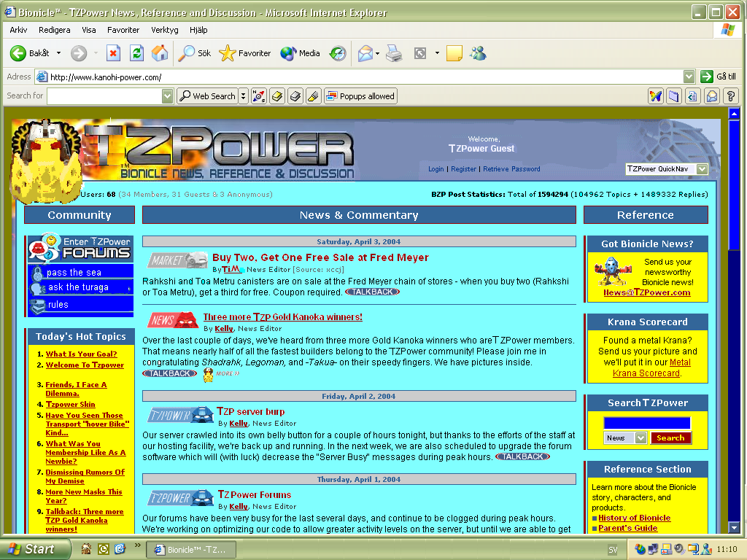
Task: Open the Redigera menu
Action: pyautogui.click(x=54, y=30)
